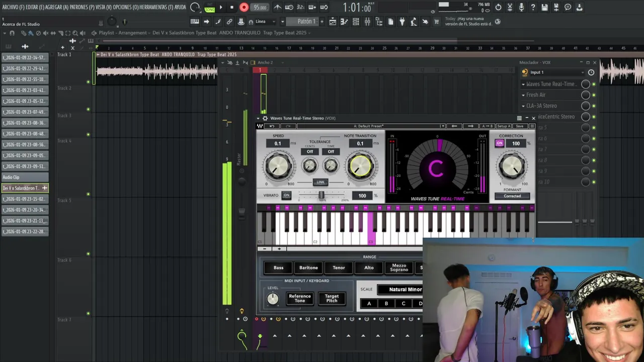Select Baritone range button
644x362 pixels.
(x=308, y=267)
